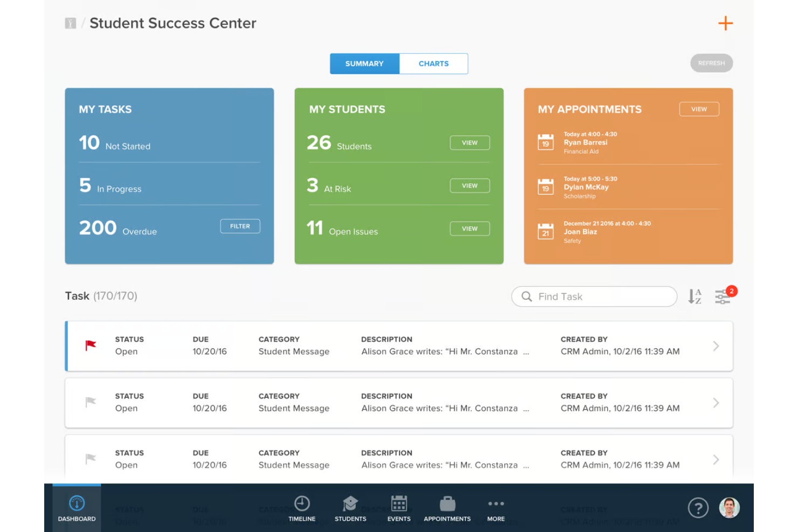
Task: Expand the first task row chevron
Action: tap(716, 346)
